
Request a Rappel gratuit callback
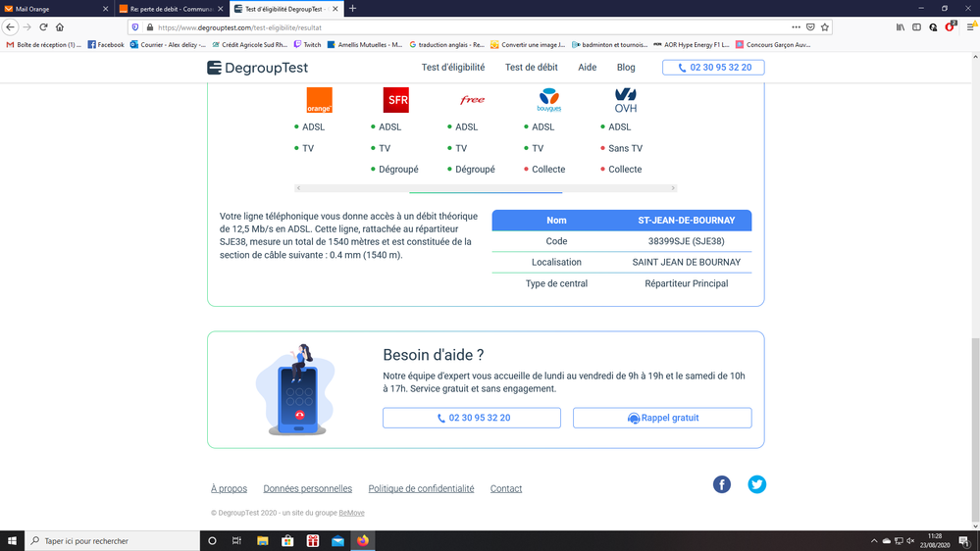662,418
